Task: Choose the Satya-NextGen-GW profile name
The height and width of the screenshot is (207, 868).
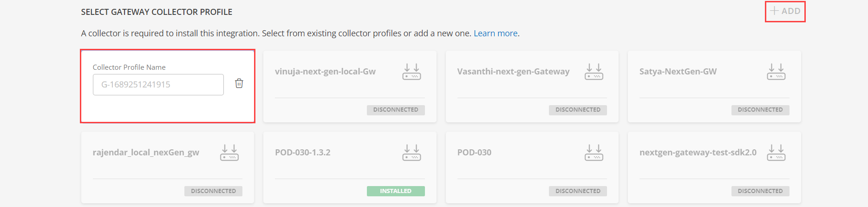Action: coord(678,72)
